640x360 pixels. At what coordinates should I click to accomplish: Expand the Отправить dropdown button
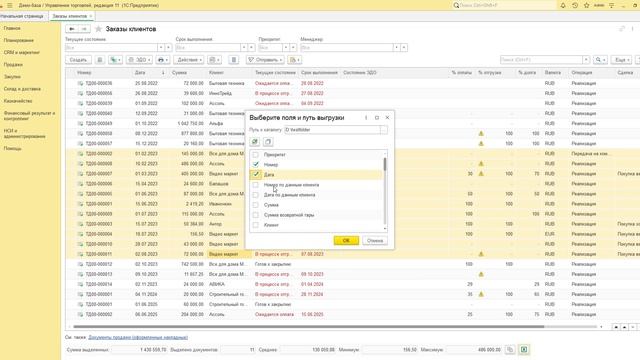[265, 60]
